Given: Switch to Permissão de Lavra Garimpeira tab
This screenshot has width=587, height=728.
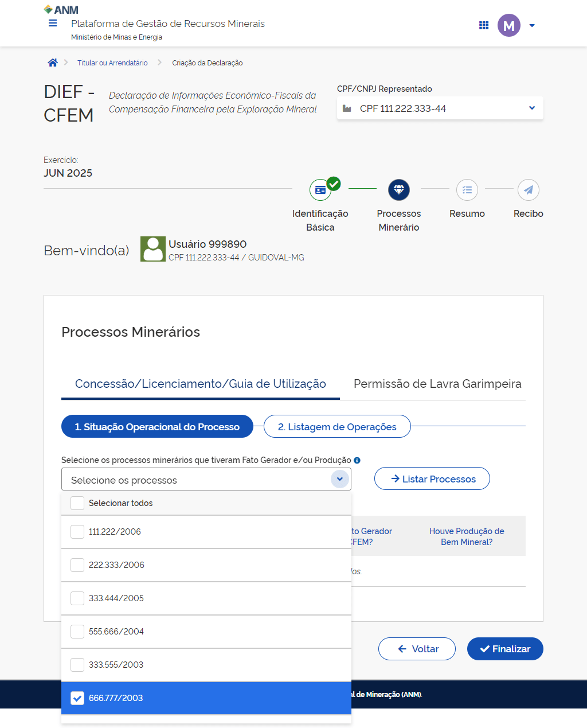Looking at the screenshot, I should [x=437, y=384].
